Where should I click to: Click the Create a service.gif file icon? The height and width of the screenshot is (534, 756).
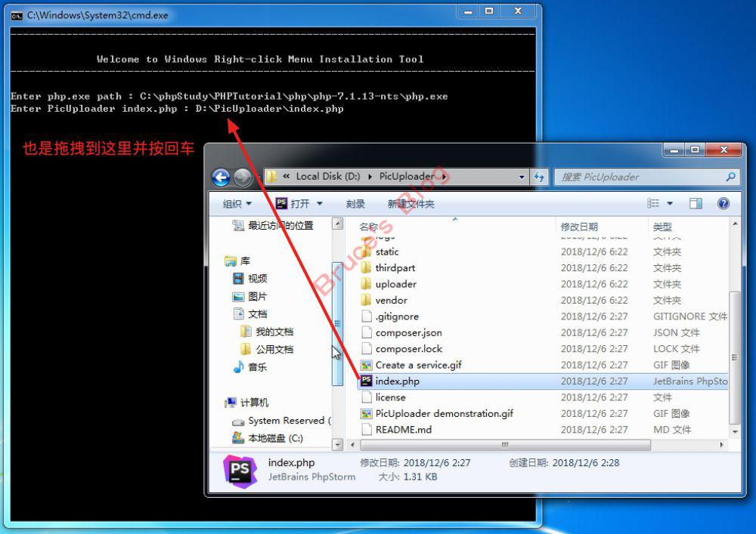pos(367,365)
